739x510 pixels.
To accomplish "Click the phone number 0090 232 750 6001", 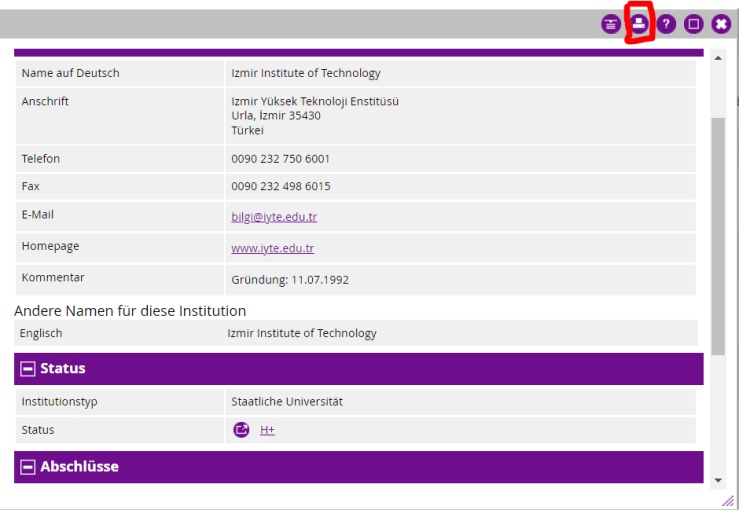I will (x=280, y=159).
